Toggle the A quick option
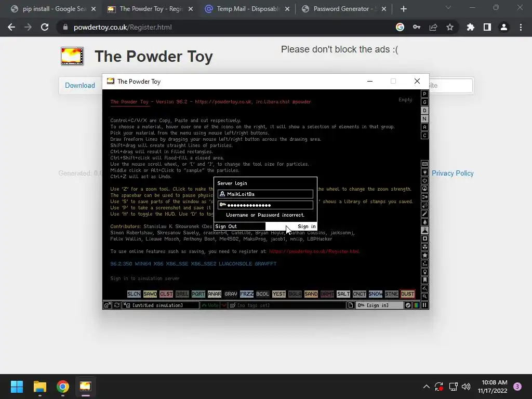 pyautogui.click(x=424, y=127)
